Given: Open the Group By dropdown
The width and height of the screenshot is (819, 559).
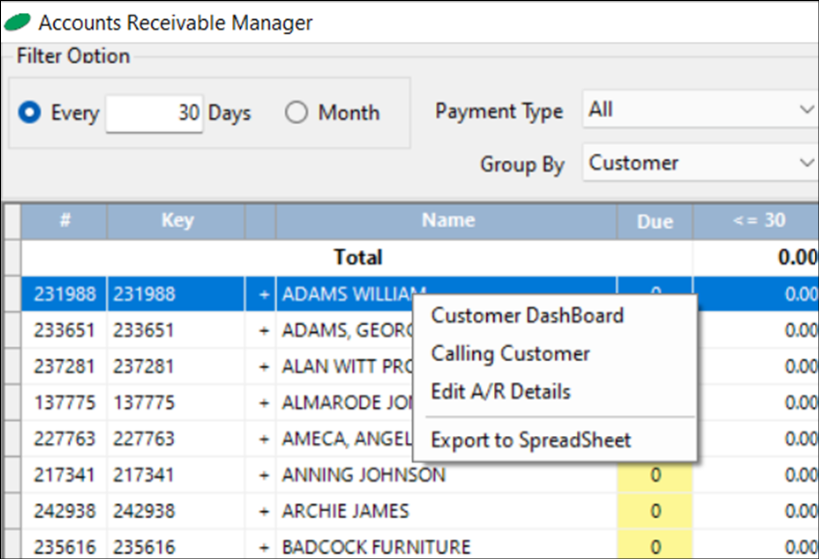Looking at the screenshot, I should pyautogui.click(x=700, y=163).
